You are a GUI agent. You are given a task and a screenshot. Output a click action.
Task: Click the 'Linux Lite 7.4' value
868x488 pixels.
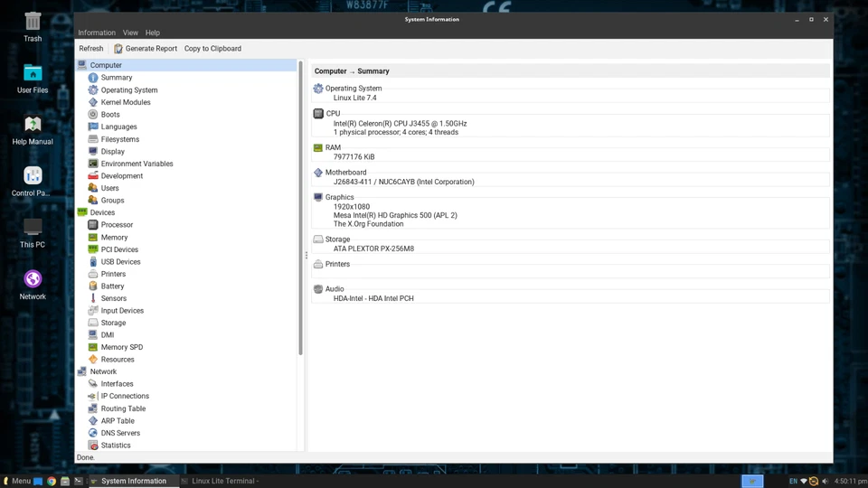(x=354, y=98)
